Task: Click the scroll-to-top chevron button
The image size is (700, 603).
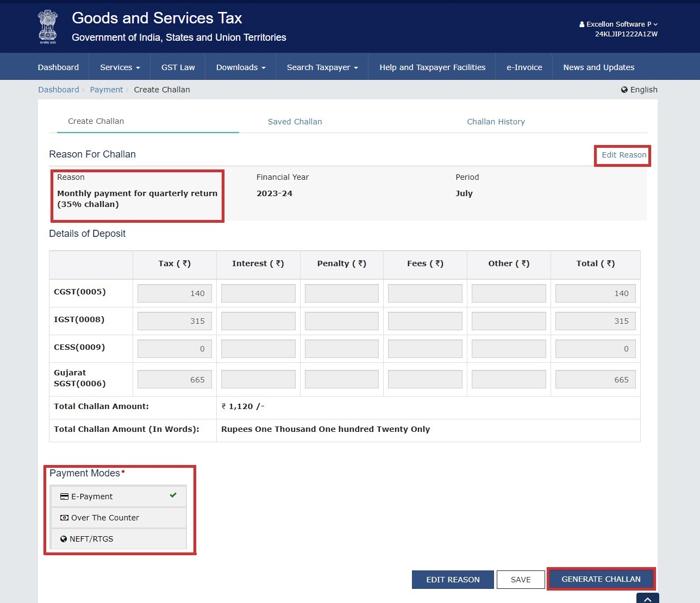Action: (648, 599)
